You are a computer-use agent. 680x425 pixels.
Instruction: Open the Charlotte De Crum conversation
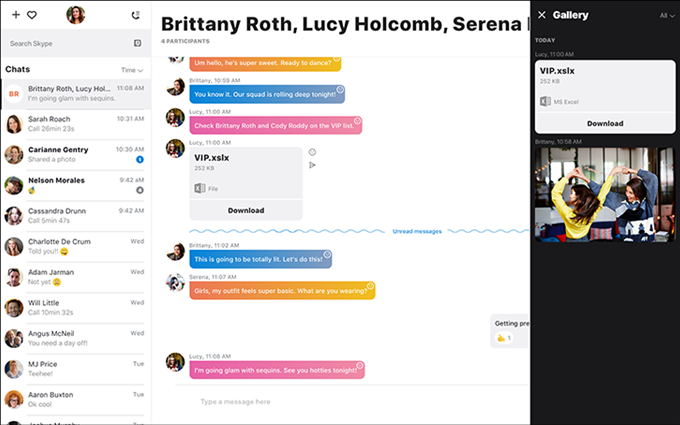pyautogui.click(x=76, y=246)
